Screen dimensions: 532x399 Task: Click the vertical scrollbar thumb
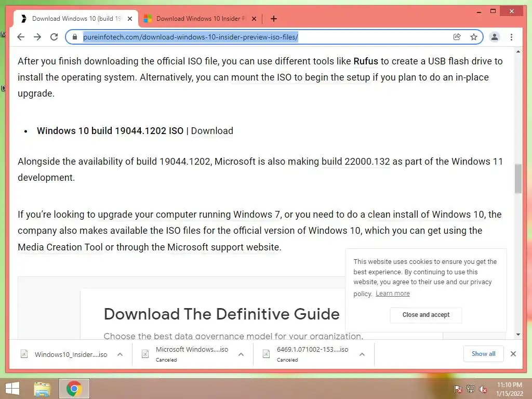518,179
